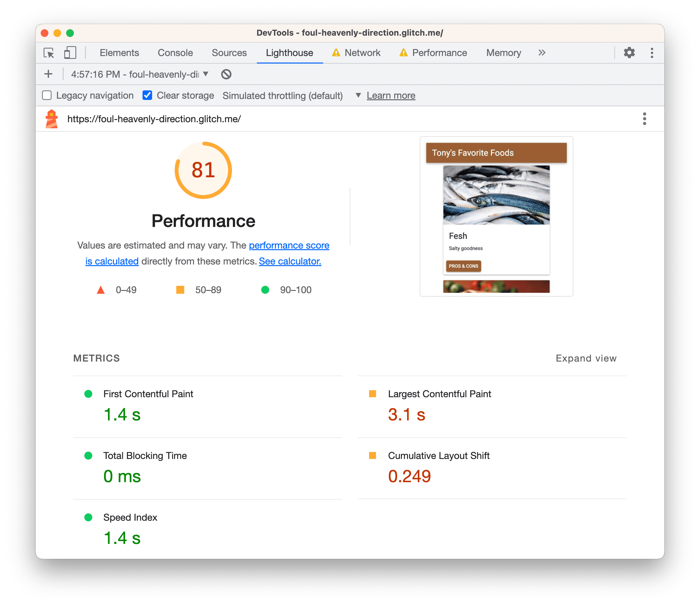Click the vertical ellipsis icon on report
Image resolution: width=700 pixels, height=606 pixels.
[645, 118]
